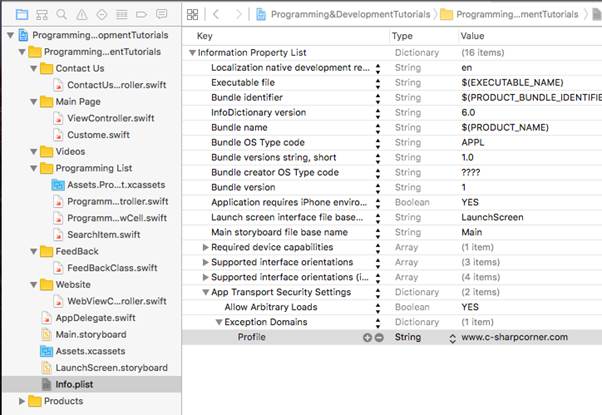Edit the www.c-sharpcorner.com value field
Viewport: 602px width, 415px height.
515,338
